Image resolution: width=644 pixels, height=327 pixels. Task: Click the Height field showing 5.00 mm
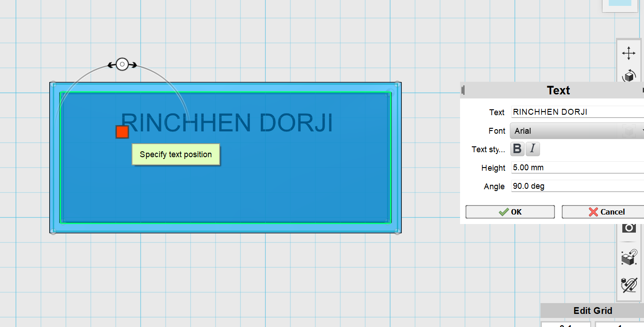pos(578,168)
